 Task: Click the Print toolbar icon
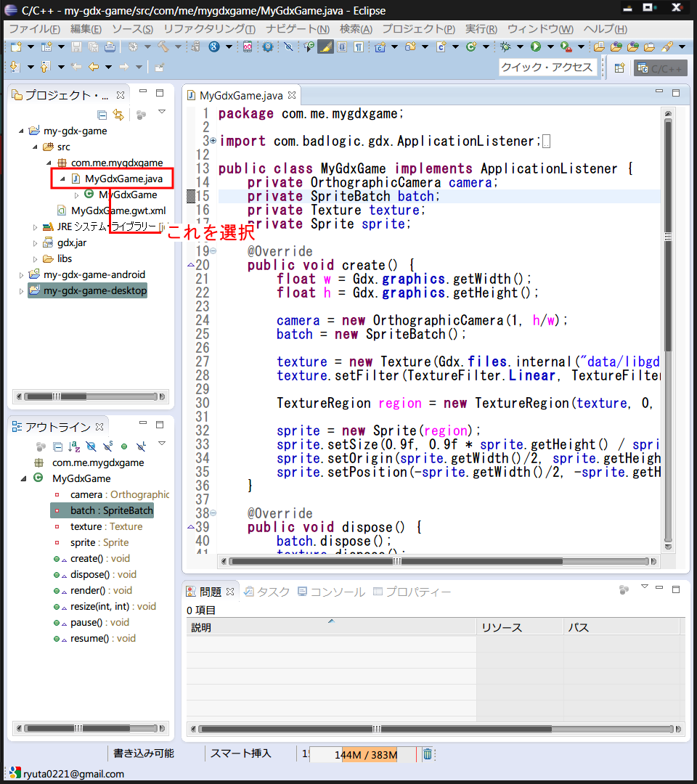pyautogui.click(x=109, y=46)
